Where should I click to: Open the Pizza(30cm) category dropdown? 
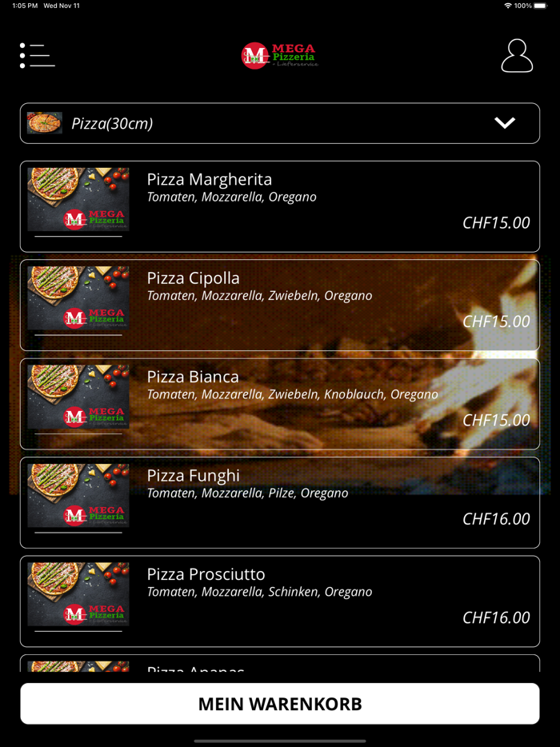(280, 123)
